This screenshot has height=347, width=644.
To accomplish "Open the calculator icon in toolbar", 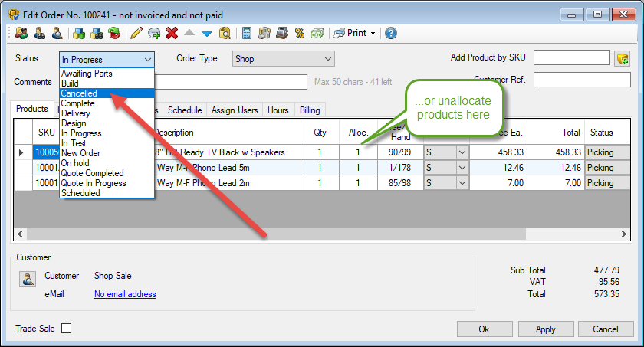I will click(246, 33).
